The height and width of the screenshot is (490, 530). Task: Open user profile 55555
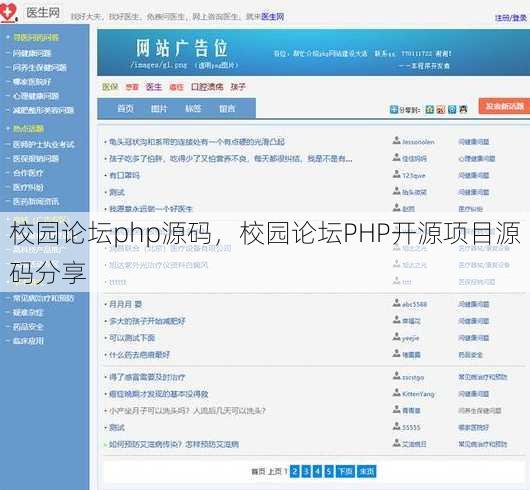(411, 428)
